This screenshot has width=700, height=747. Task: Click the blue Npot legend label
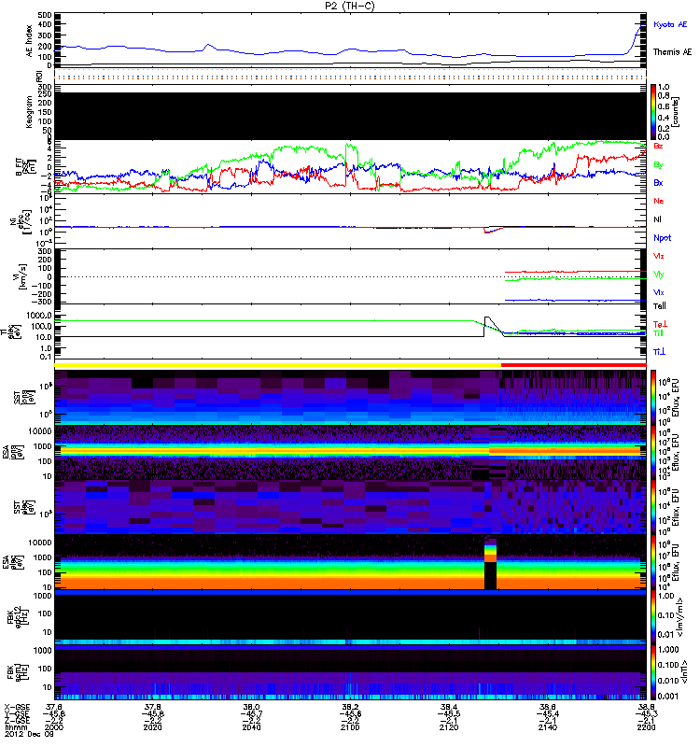(x=661, y=237)
